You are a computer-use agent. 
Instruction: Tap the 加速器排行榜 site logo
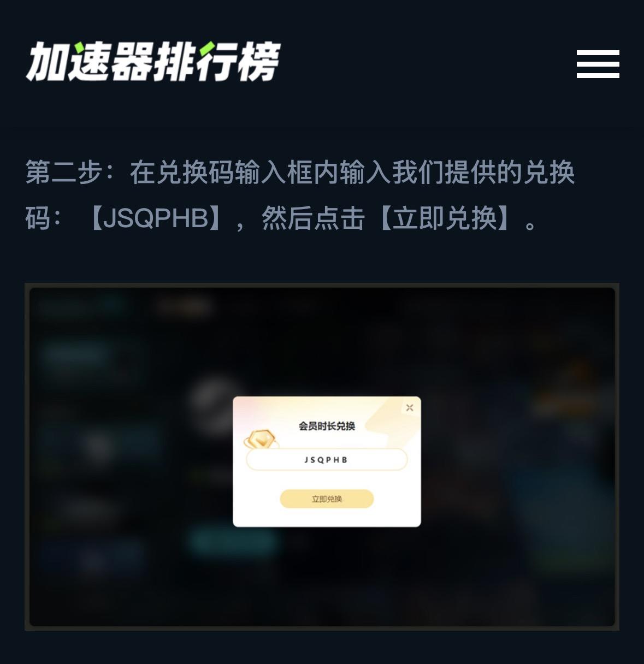153,61
